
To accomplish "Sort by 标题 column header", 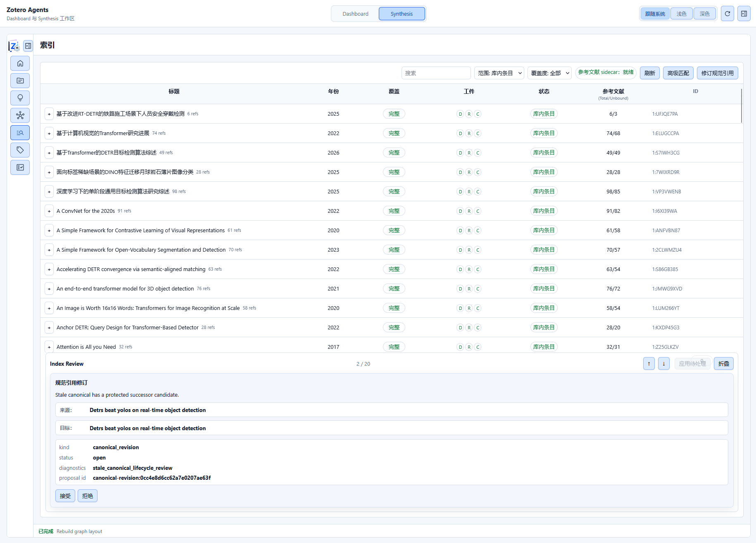I will pyautogui.click(x=174, y=91).
